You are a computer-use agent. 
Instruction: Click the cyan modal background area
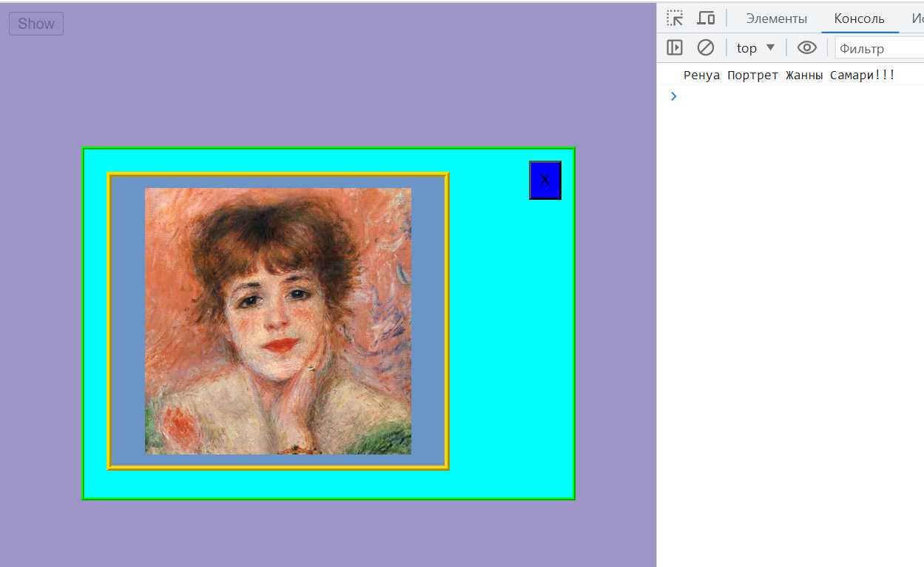coord(510,333)
